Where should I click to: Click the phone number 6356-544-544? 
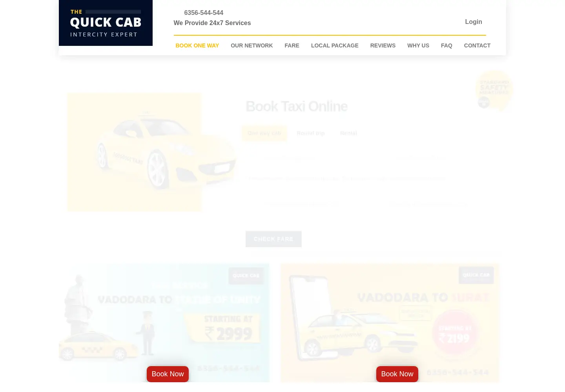click(203, 13)
